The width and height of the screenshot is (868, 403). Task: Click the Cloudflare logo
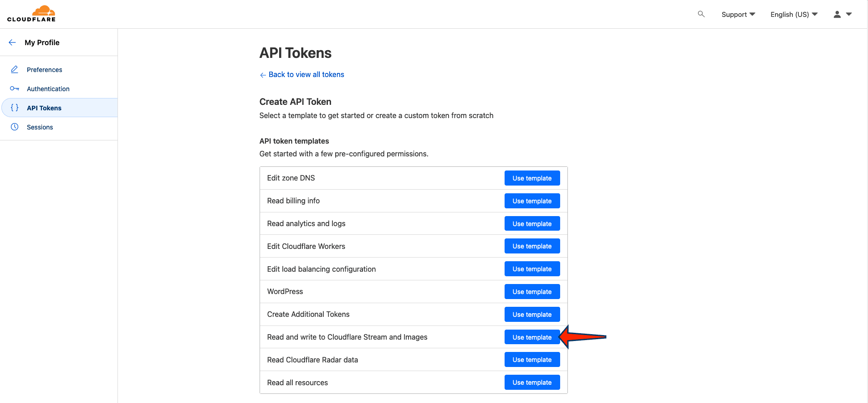point(31,14)
